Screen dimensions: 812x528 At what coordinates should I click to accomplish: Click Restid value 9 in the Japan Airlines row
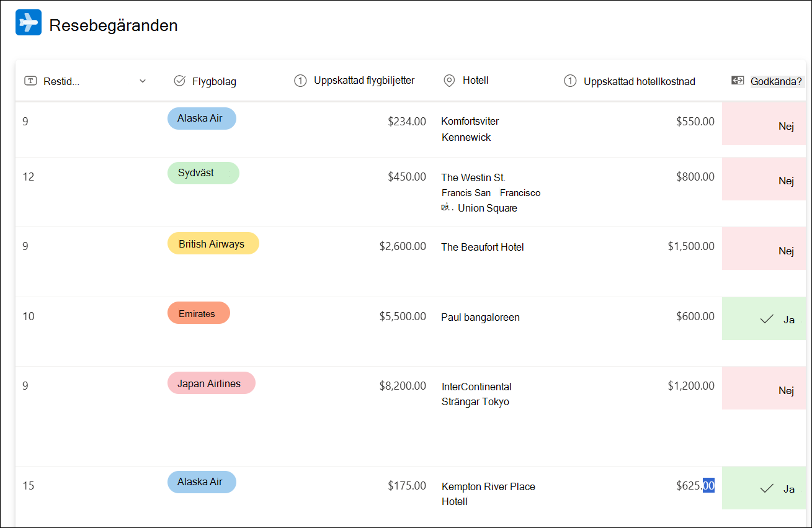point(25,386)
